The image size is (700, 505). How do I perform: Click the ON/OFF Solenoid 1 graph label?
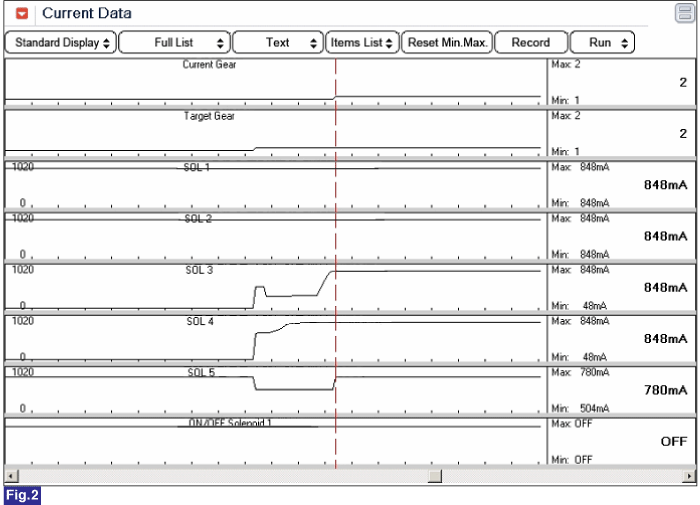tap(230, 423)
